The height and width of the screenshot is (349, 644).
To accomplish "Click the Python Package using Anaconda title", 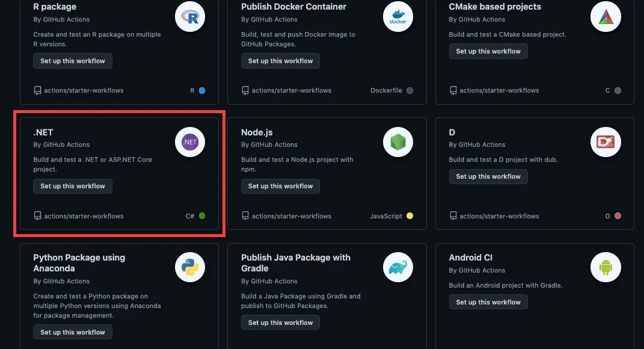I will (x=79, y=263).
